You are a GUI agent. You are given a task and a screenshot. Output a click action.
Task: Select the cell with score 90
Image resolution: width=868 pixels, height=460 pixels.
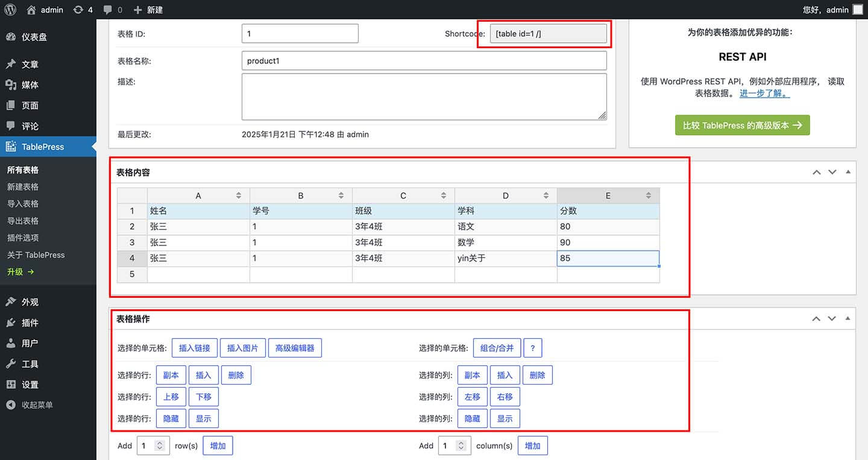click(x=608, y=242)
